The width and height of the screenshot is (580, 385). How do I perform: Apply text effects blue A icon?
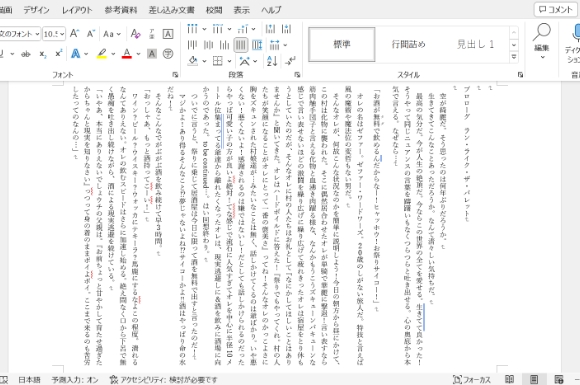75,54
